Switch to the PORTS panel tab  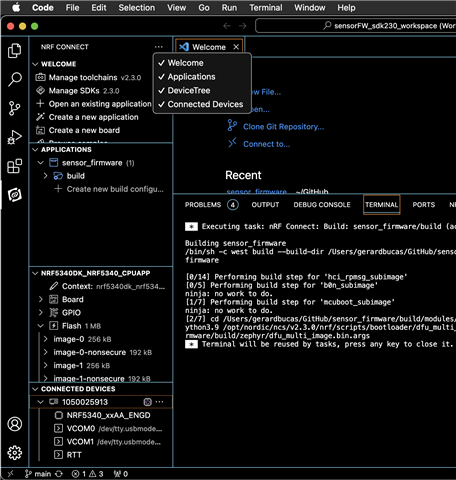(424, 204)
